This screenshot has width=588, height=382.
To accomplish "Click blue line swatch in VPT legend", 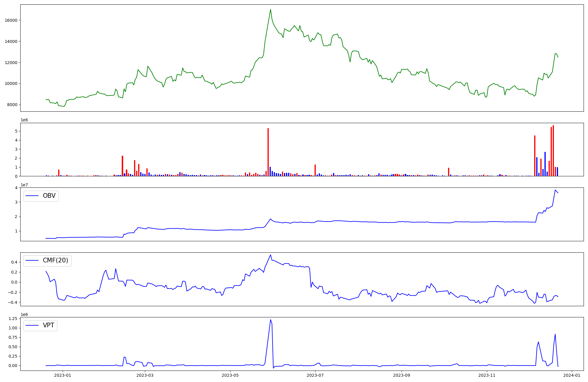I will click(32, 326).
